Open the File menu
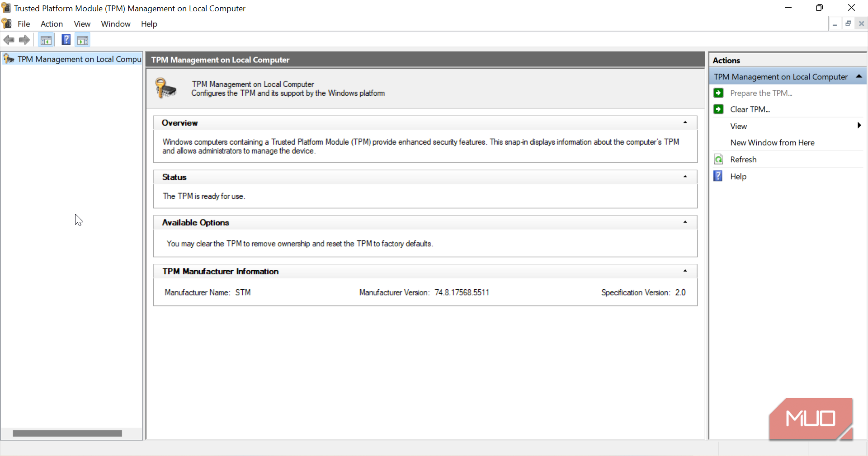This screenshot has height=456, width=868. pos(24,24)
